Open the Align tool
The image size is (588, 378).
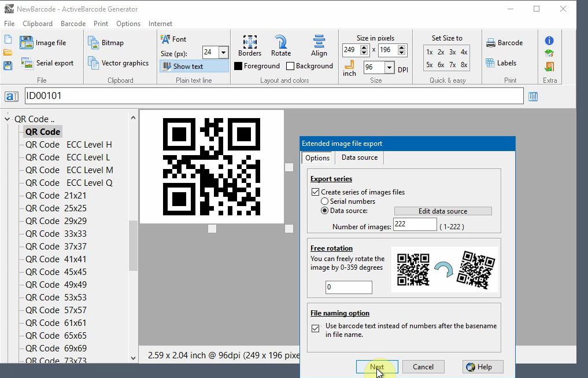tap(319, 46)
